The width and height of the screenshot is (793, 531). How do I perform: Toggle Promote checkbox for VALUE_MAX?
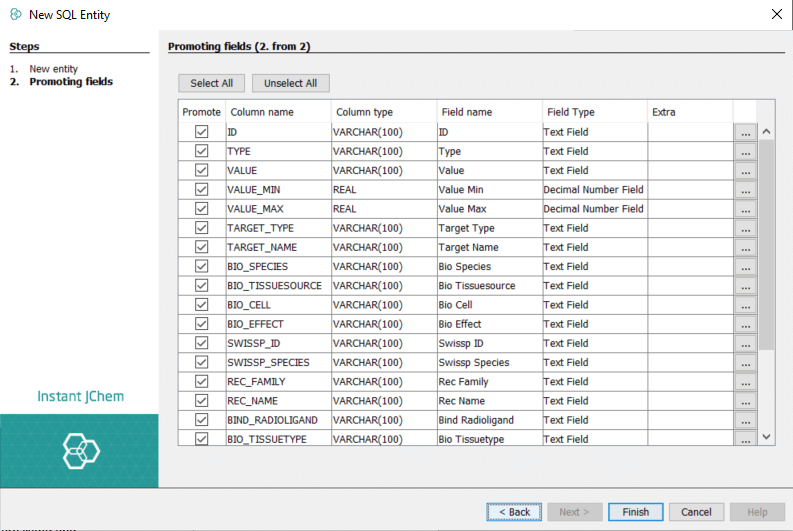pos(201,209)
